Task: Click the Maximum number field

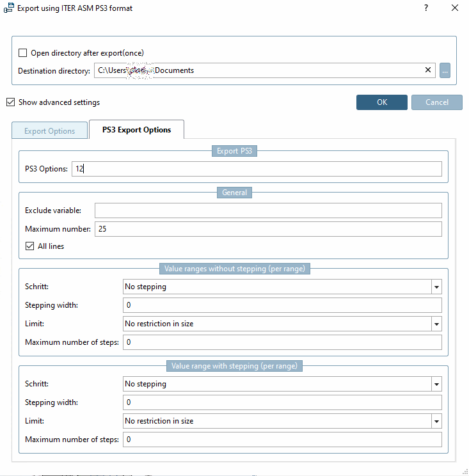Action: (x=267, y=229)
